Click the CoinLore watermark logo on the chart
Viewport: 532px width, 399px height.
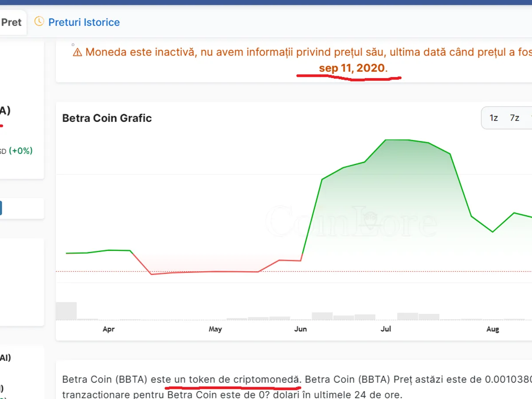351,221
